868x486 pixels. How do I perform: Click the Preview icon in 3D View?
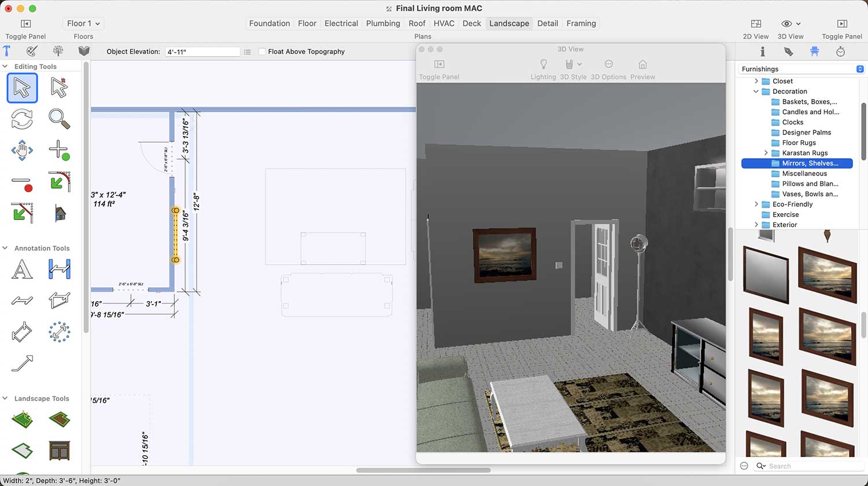[x=642, y=64]
